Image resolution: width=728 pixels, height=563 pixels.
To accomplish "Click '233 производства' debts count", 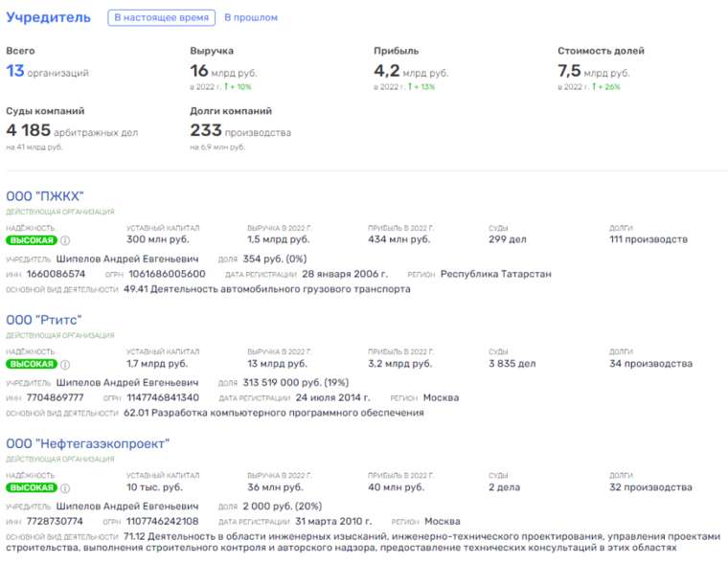I will (240, 131).
